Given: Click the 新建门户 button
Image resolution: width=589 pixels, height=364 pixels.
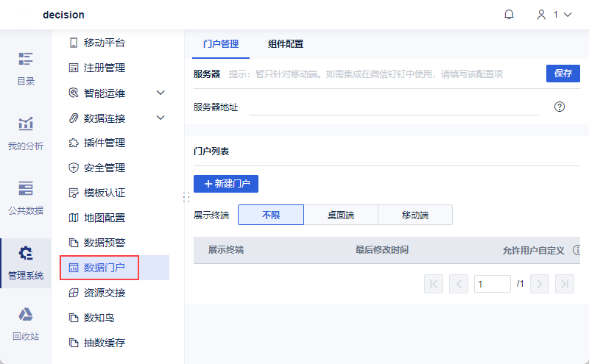Looking at the screenshot, I should [226, 184].
